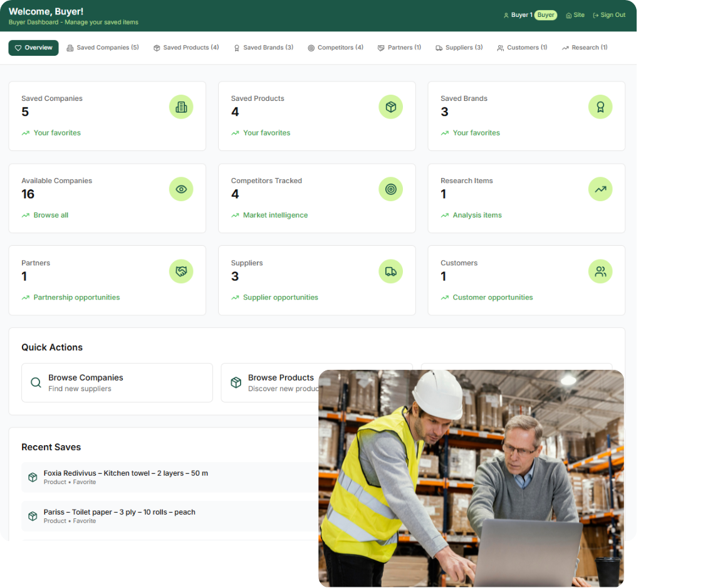This screenshot has height=588, width=715.
Task: Click the Buyer 1 user profile
Action: [x=518, y=15]
